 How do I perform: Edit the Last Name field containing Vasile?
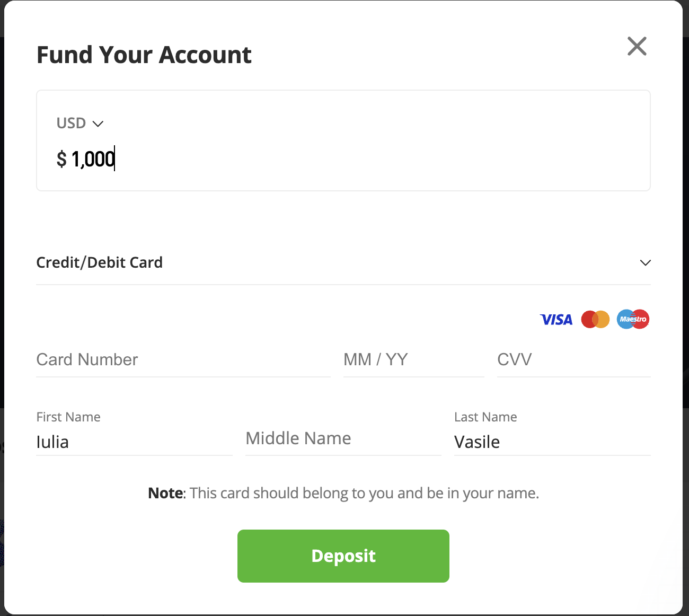tap(552, 442)
